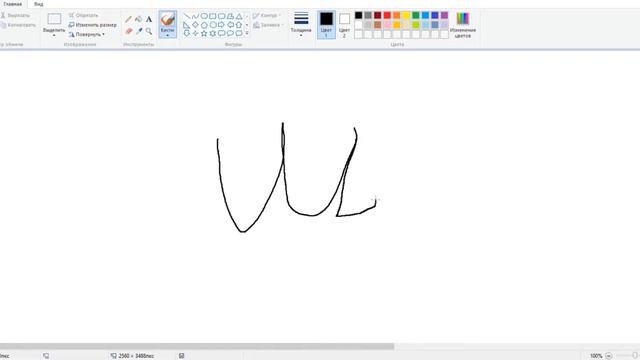The width and height of the screenshot is (640, 360).
Task: Show the previous shapes gallery row
Action: click(247, 16)
